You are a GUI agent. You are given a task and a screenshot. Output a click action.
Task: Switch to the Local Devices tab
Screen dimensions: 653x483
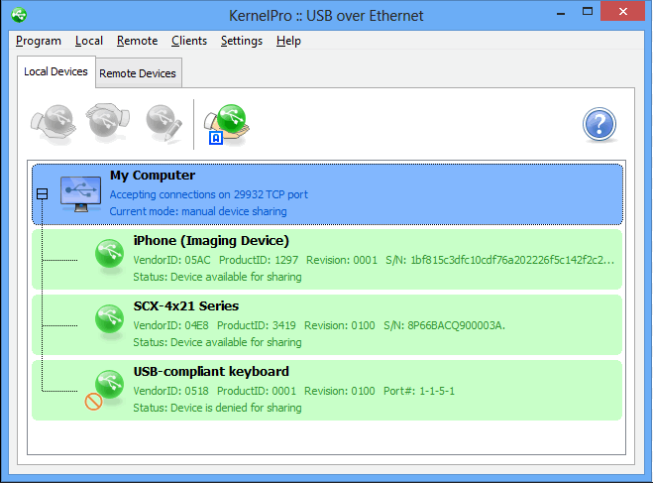(x=56, y=72)
